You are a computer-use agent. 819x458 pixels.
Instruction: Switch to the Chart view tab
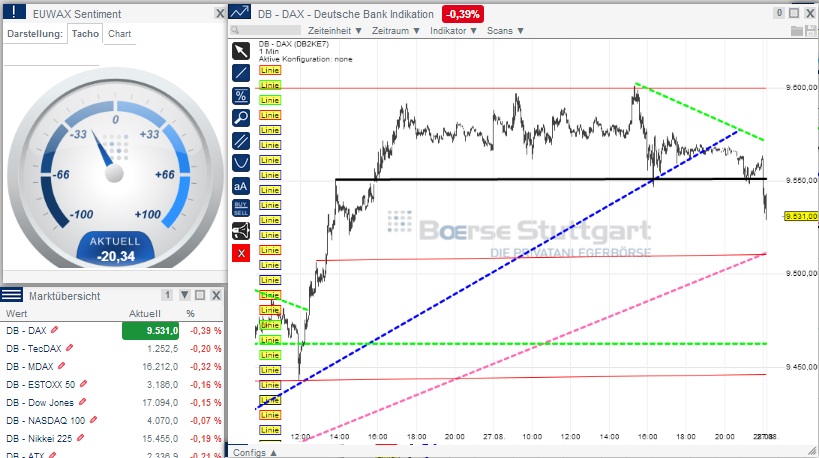pyautogui.click(x=120, y=33)
